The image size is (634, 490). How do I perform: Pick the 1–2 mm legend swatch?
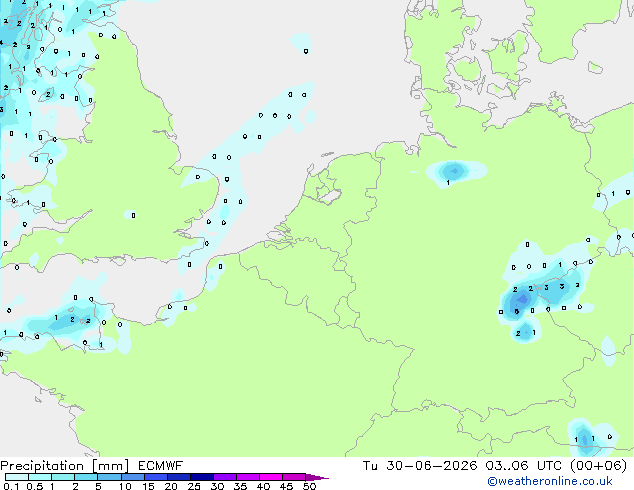63,477
